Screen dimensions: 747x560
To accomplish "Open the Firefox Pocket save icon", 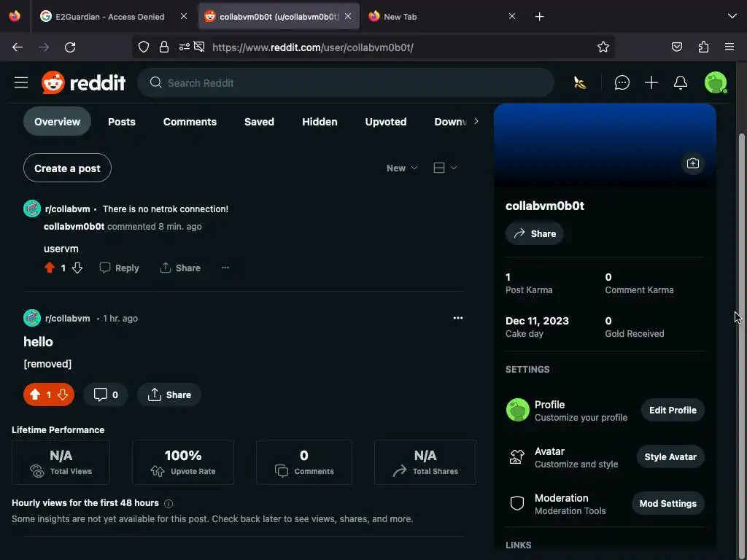I will point(676,47).
